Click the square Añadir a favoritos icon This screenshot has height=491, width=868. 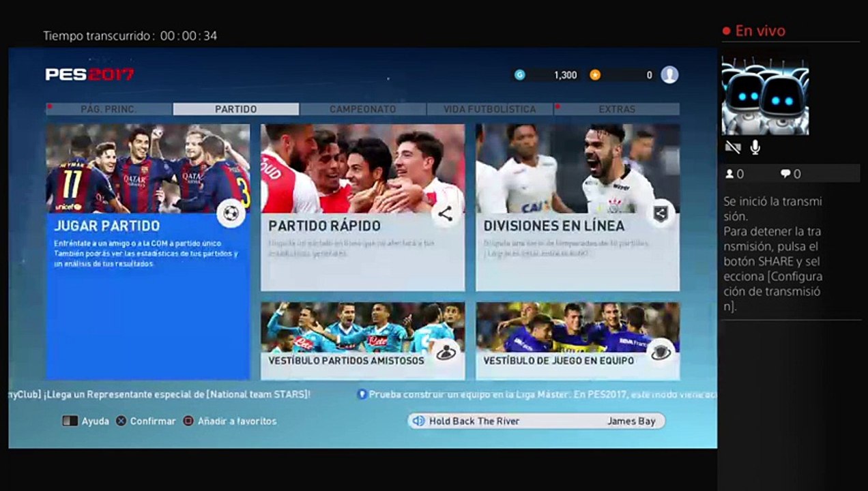pos(188,421)
